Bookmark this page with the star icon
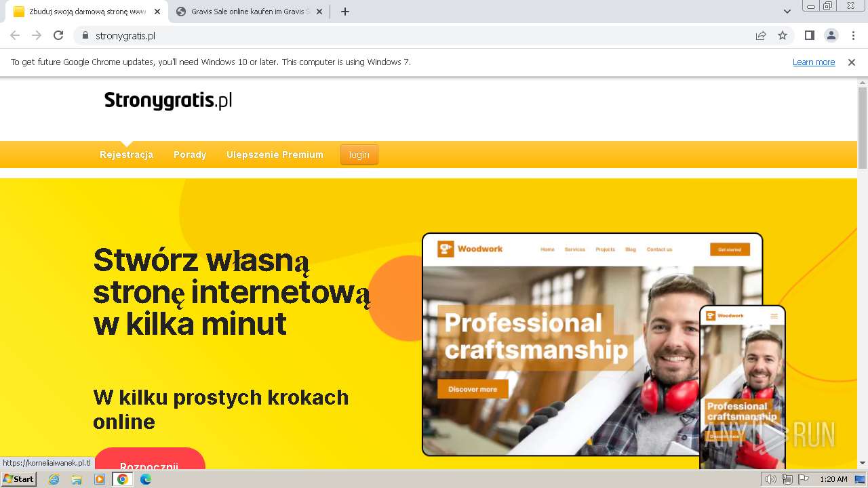868x488 pixels. tap(783, 35)
